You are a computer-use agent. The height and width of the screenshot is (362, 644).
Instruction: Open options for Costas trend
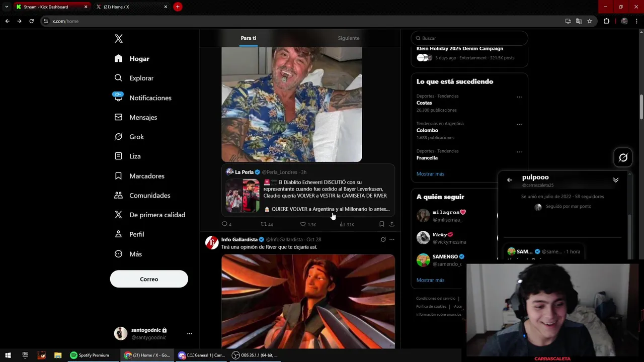(x=519, y=97)
